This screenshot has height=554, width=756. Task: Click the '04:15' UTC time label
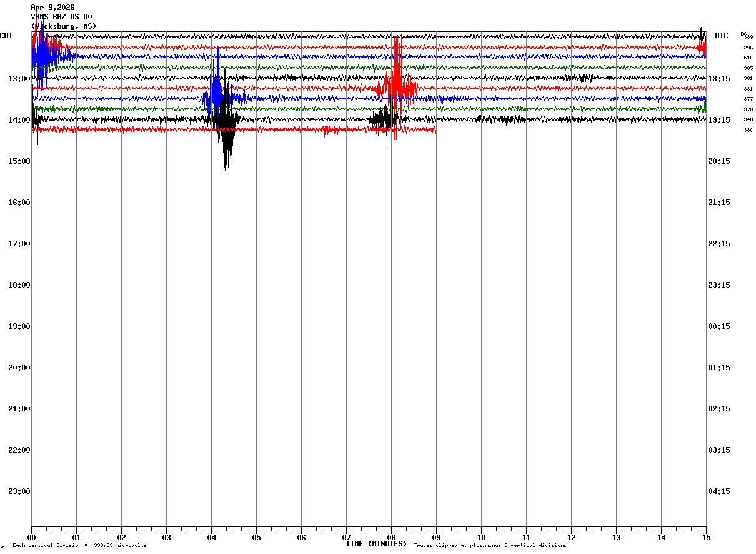[x=719, y=491]
